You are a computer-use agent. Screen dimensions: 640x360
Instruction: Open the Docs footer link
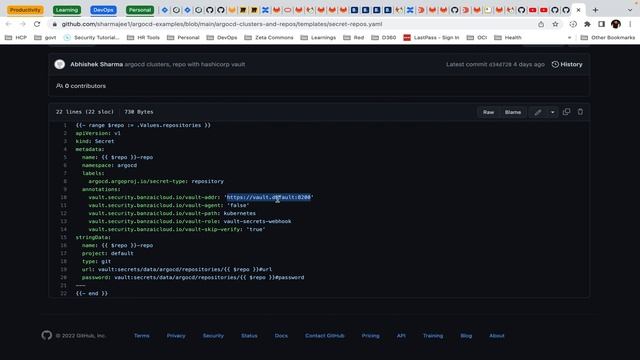tap(281, 336)
